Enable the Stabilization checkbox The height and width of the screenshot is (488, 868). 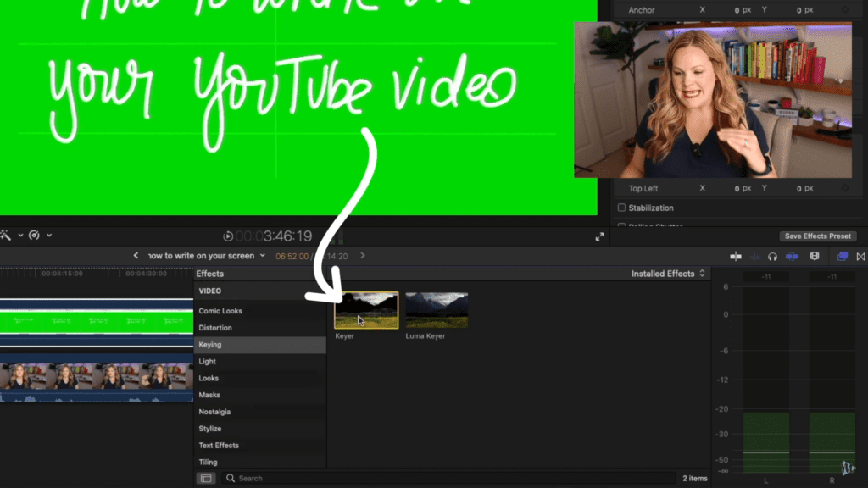621,208
